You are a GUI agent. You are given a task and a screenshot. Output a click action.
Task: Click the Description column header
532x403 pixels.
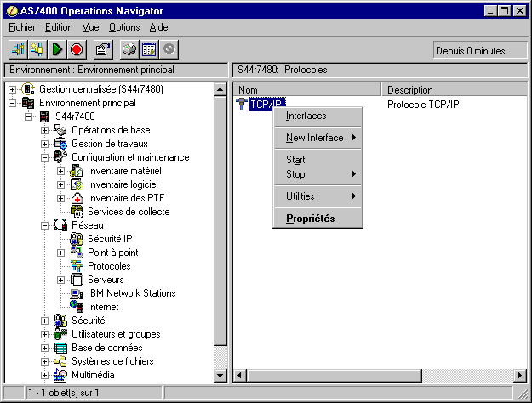(455, 90)
